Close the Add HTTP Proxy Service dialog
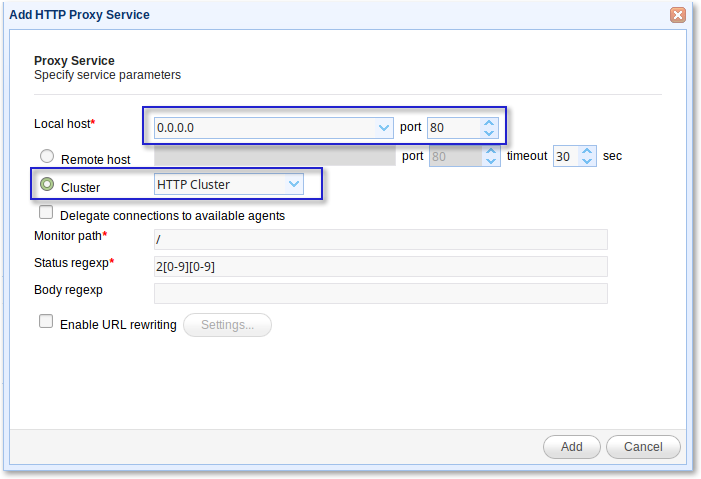The width and height of the screenshot is (701, 479). pyautogui.click(x=678, y=15)
